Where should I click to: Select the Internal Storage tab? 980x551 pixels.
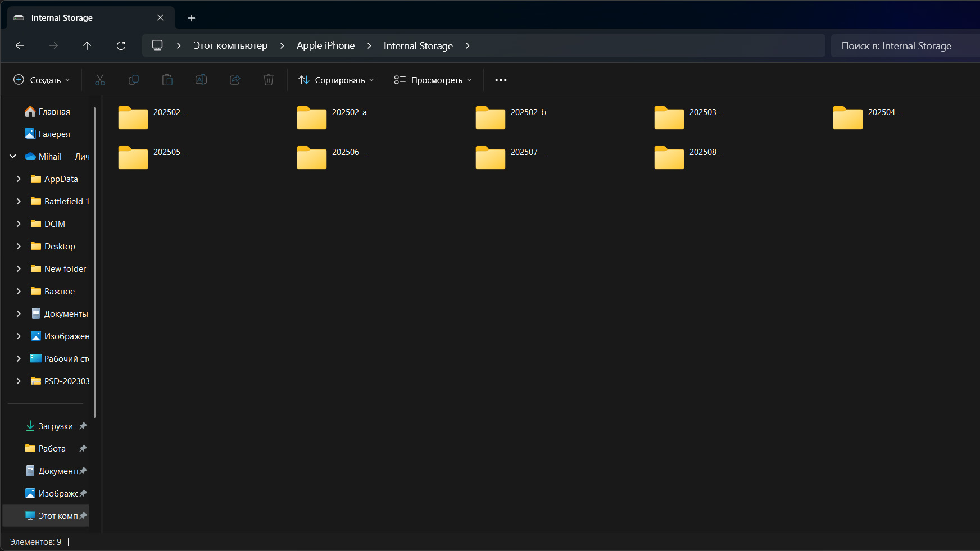[x=84, y=18]
